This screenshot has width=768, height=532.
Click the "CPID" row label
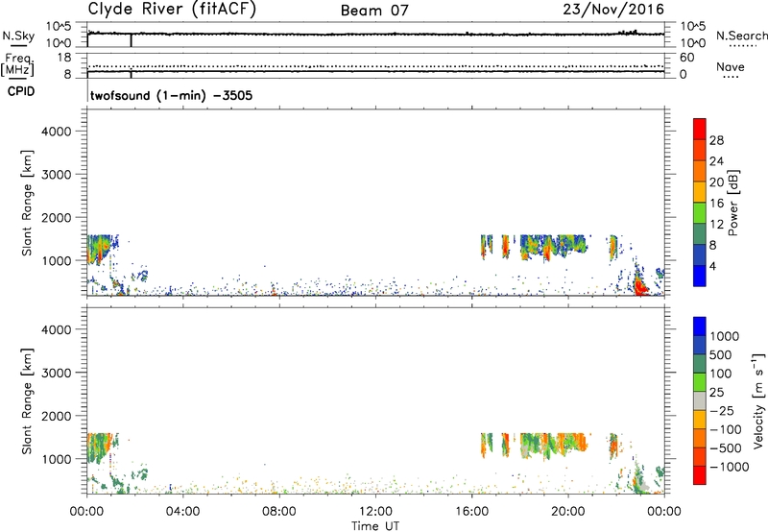pyautogui.click(x=21, y=91)
